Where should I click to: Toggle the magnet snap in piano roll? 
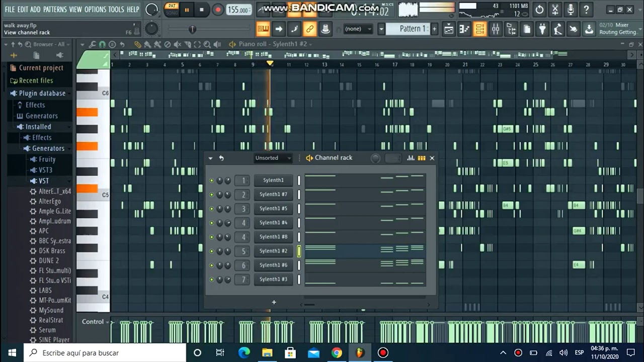[102, 44]
